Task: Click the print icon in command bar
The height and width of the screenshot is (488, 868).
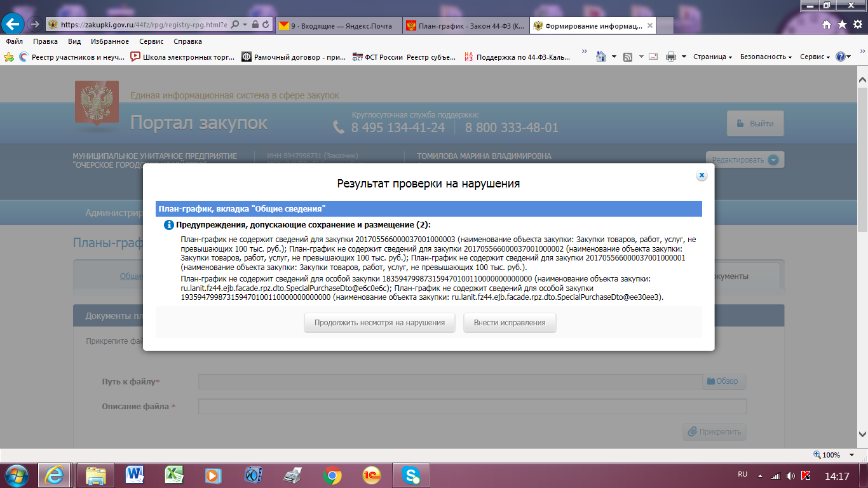Action: pos(670,57)
